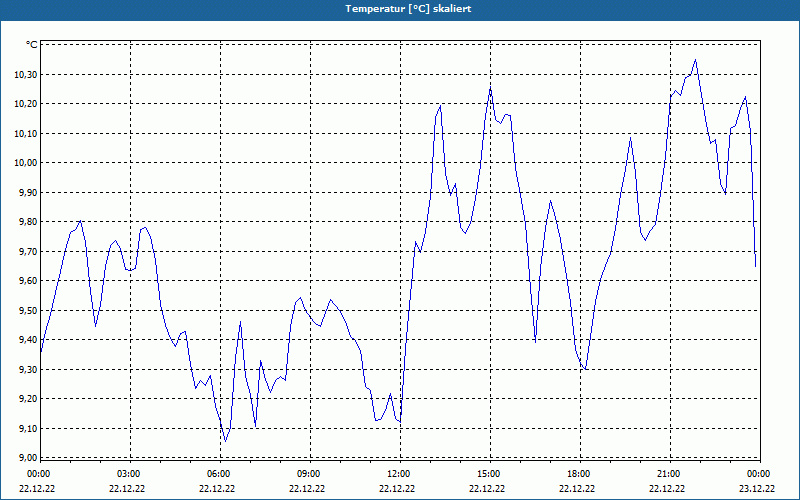This screenshot has height=500, width=800.
Task: Click the 23.12.22 date label
Action: point(757,489)
